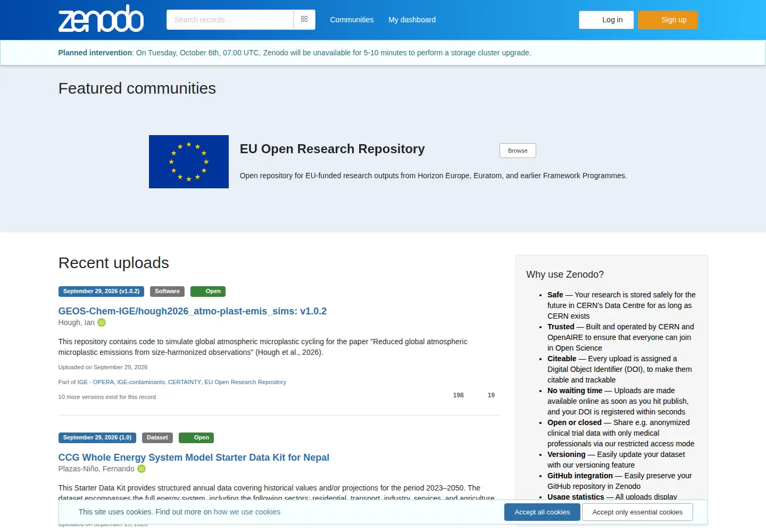This screenshot has height=532, width=766.
Task: Open EU Open Research Repository link under record
Action: (x=245, y=382)
